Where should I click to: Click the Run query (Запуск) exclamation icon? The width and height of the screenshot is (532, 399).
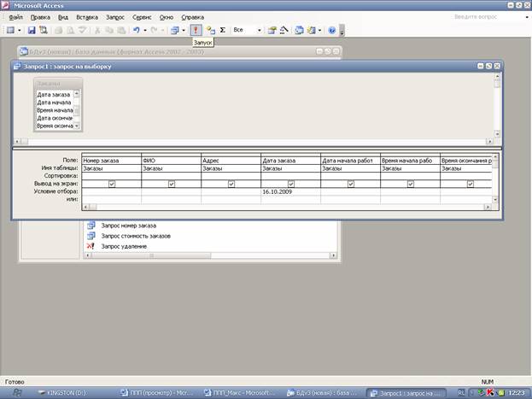click(x=196, y=30)
